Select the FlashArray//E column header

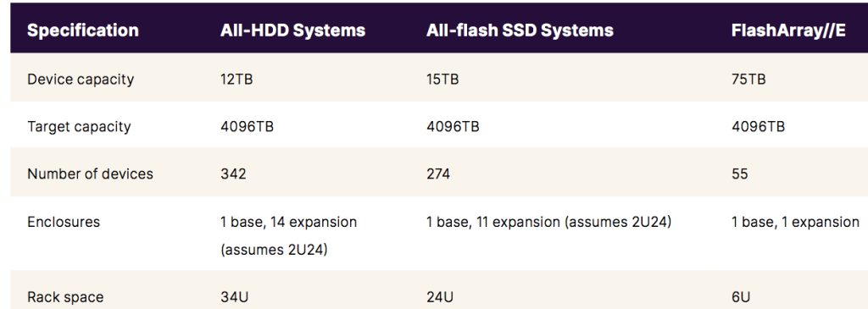coord(788,30)
